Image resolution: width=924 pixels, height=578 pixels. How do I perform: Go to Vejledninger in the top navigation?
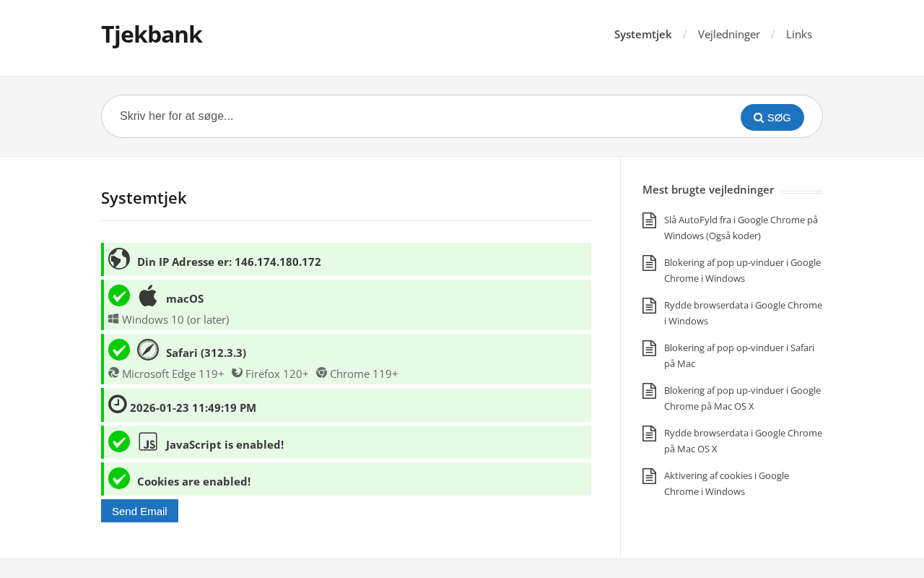coord(728,35)
